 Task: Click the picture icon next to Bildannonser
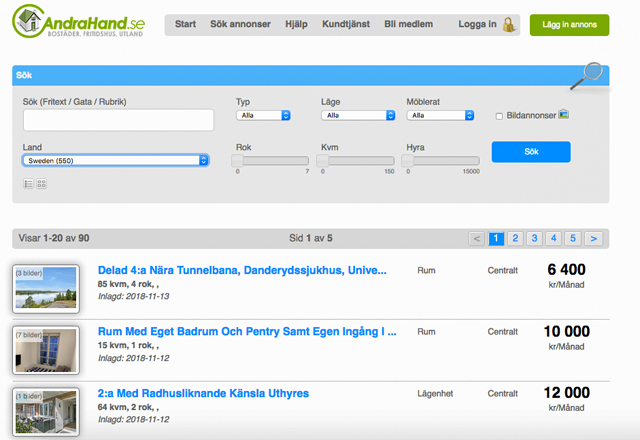coord(564,115)
